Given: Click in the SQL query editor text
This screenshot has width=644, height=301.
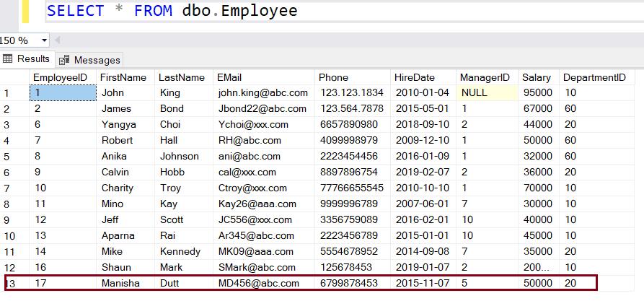Looking at the screenshot, I should (172, 11).
